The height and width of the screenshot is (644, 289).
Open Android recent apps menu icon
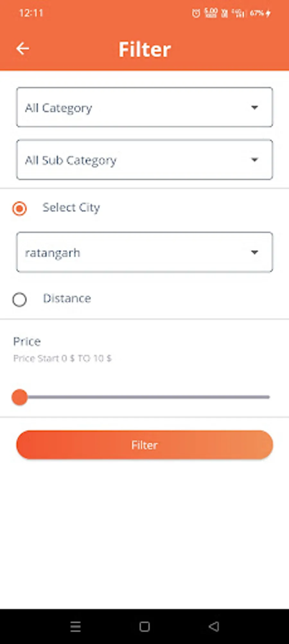pyautogui.click(x=75, y=626)
